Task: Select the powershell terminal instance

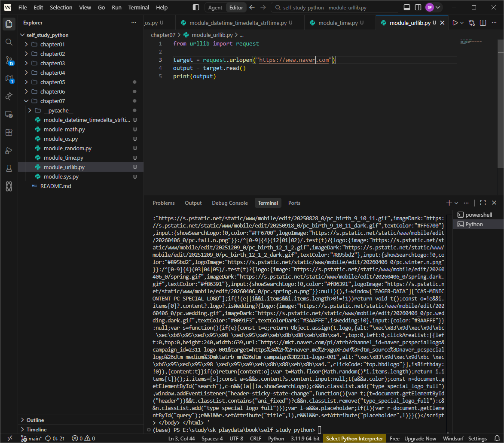Action: click(x=478, y=215)
